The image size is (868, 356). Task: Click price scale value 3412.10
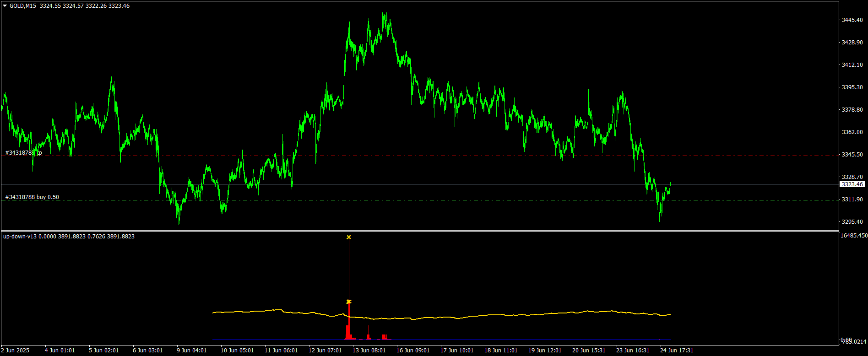click(x=852, y=65)
